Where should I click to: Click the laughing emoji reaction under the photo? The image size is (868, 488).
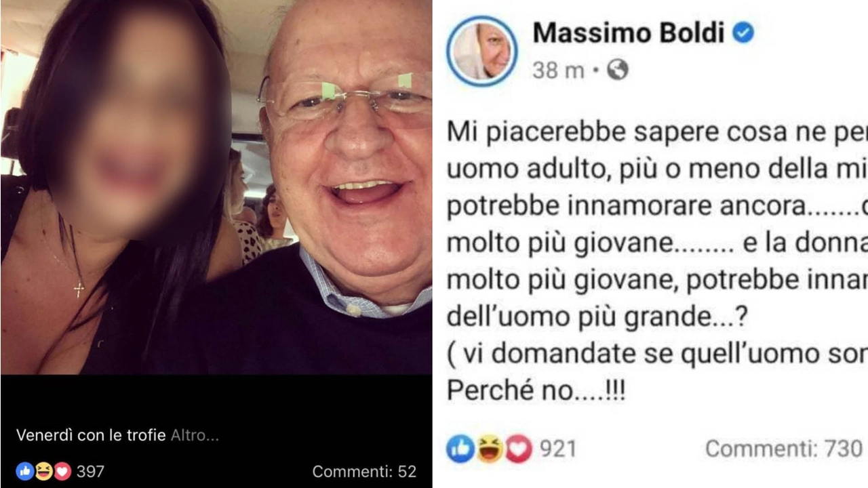click(x=43, y=471)
